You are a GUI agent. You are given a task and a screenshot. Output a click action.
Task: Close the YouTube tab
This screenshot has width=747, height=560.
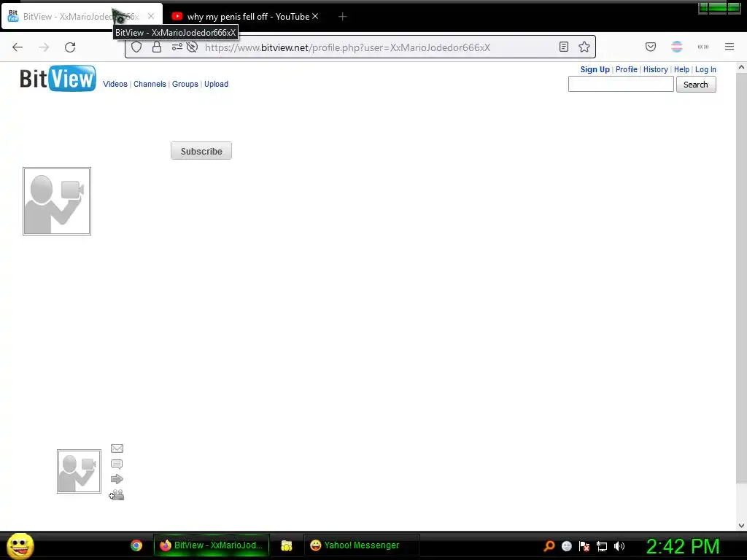pyautogui.click(x=315, y=16)
